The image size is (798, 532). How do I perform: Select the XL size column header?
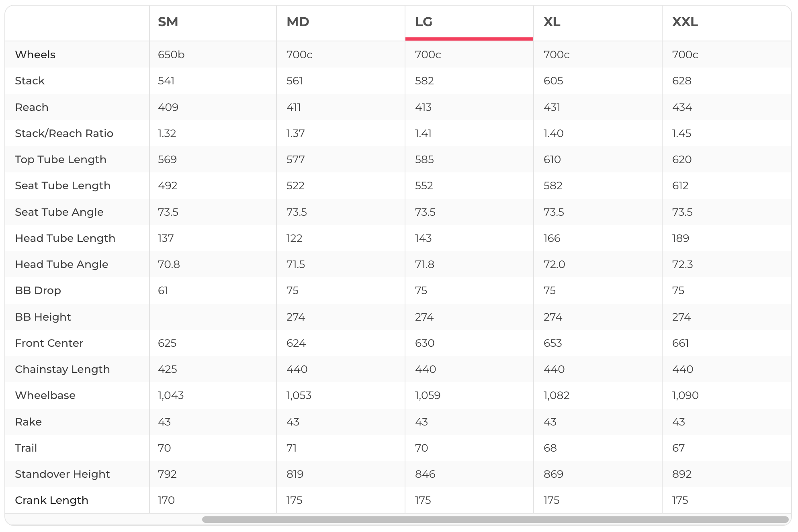coord(552,22)
